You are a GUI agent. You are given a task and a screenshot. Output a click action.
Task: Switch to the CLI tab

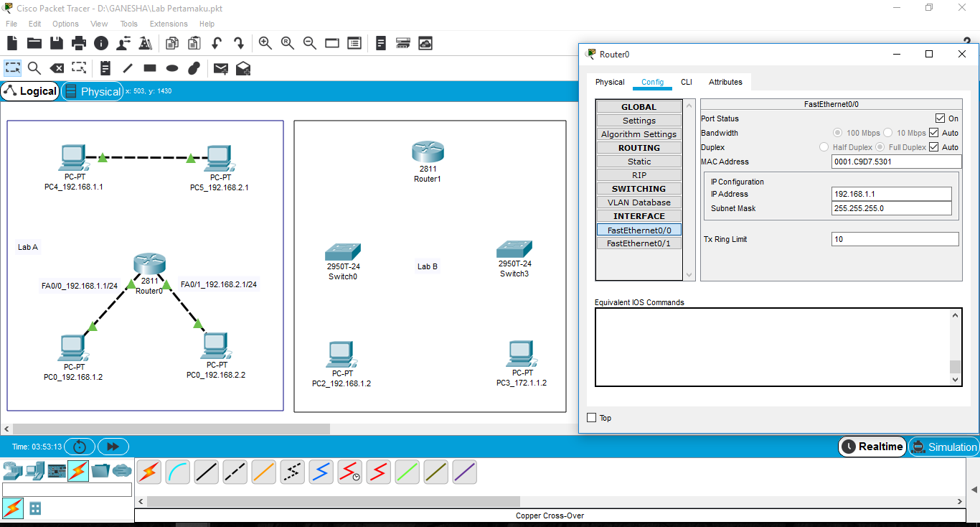click(687, 82)
